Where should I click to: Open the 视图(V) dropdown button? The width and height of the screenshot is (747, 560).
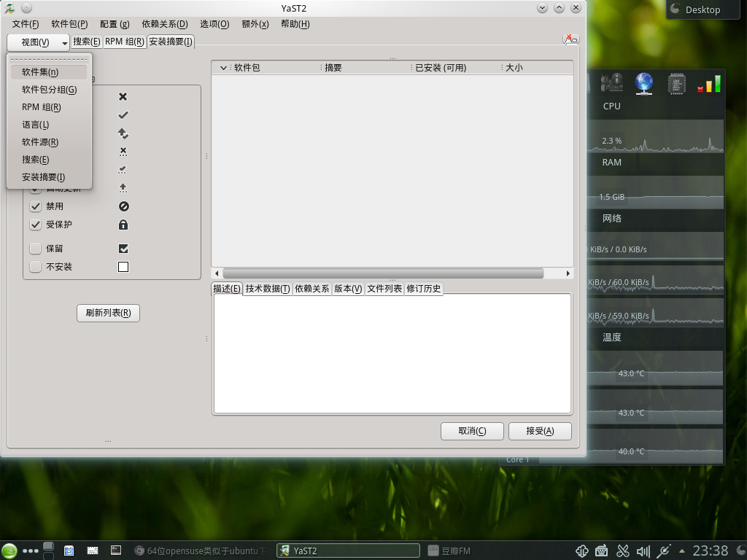39,42
